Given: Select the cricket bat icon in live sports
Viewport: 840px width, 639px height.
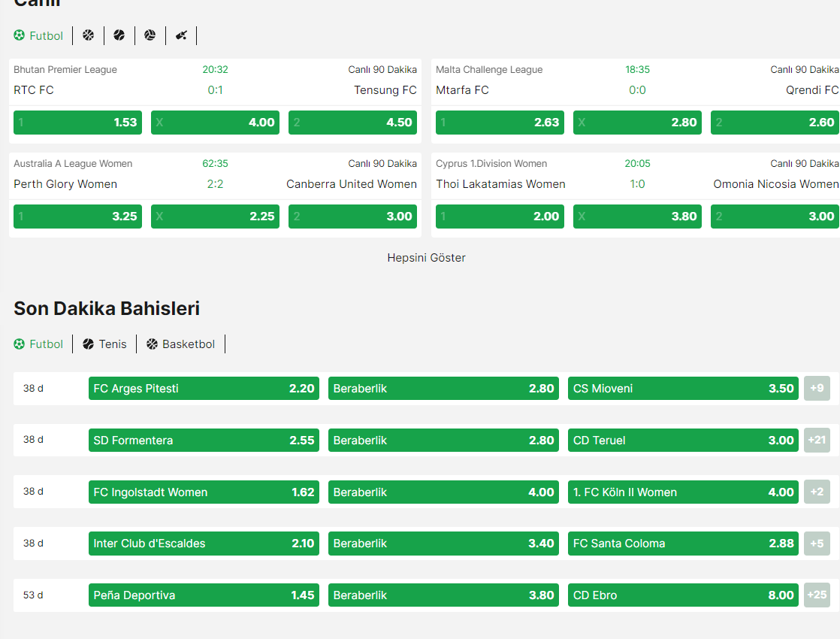Looking at the screenshot, I should [x=181, y=35].
